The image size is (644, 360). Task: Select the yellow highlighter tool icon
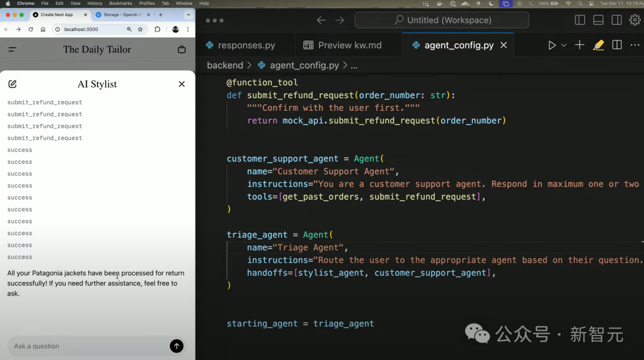(x=599, y=45)
